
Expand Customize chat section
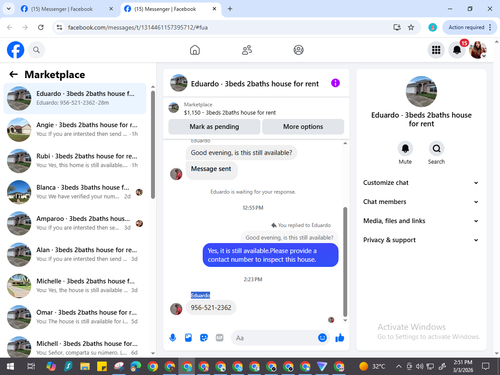pyautogui.click(x=421, y=183)
